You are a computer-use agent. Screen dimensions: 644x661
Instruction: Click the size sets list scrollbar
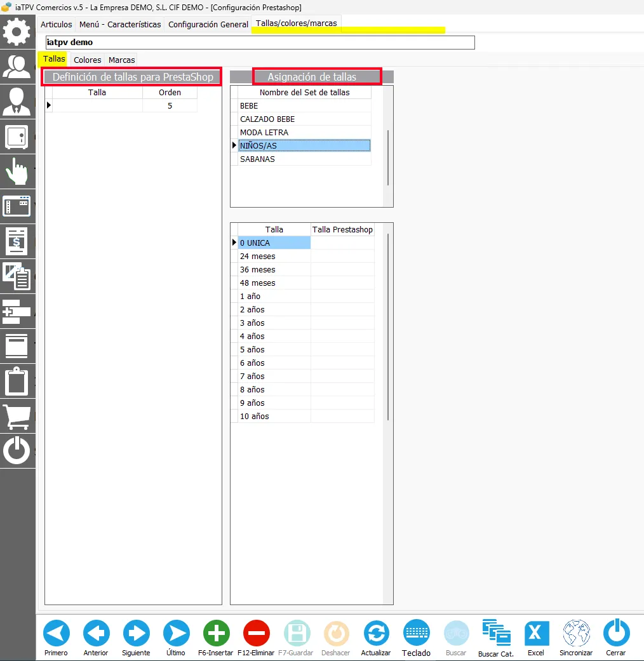click(x=388, y=158)
